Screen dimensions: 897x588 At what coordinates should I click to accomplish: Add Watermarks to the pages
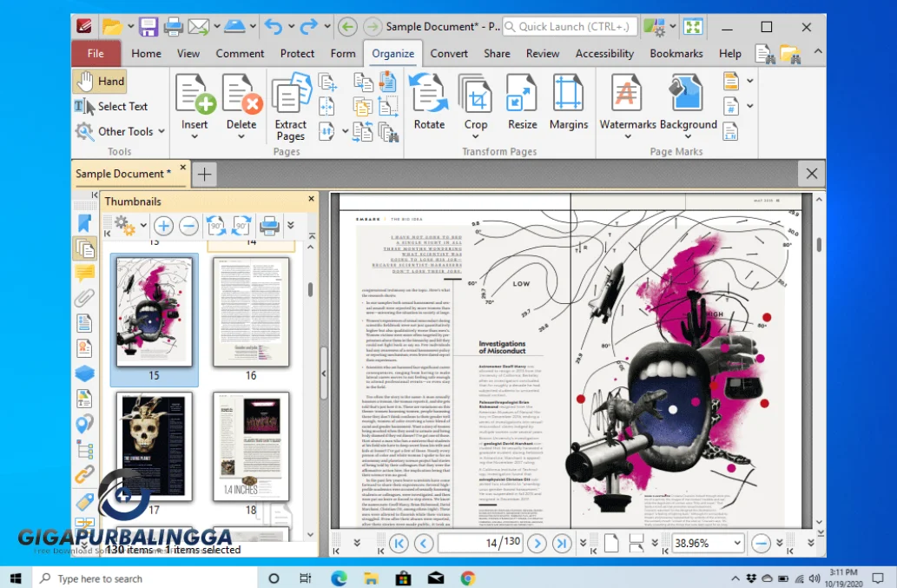(627, 100)
